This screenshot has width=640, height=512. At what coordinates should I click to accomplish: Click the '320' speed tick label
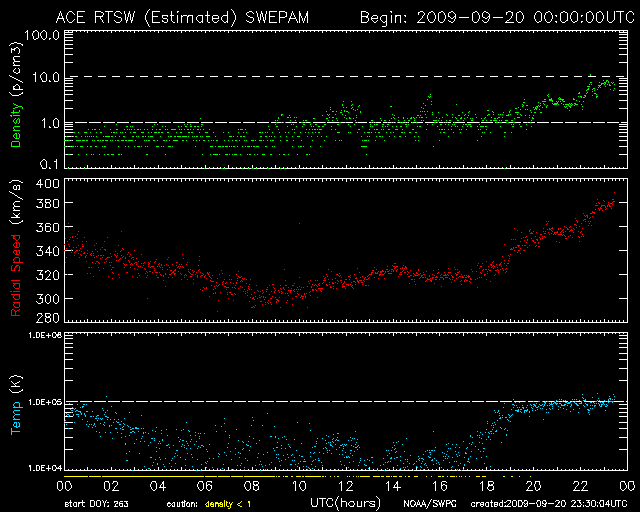[47, 275]
